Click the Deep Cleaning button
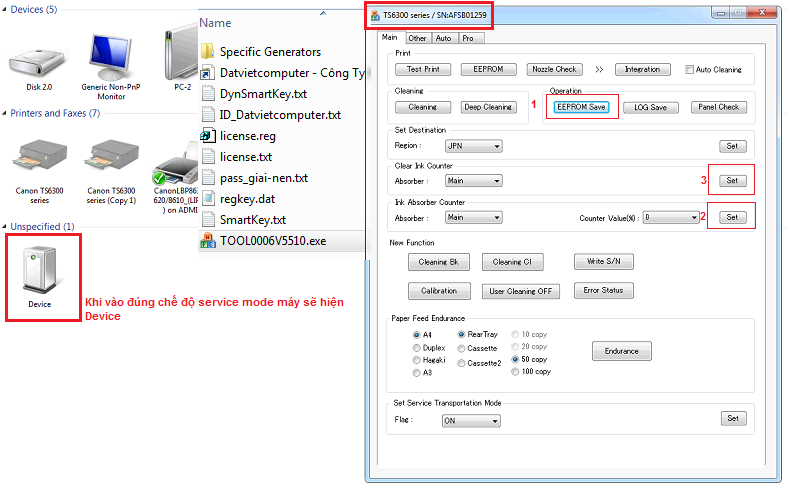Viewport: 787px width, 493px height. pos(488,107)
